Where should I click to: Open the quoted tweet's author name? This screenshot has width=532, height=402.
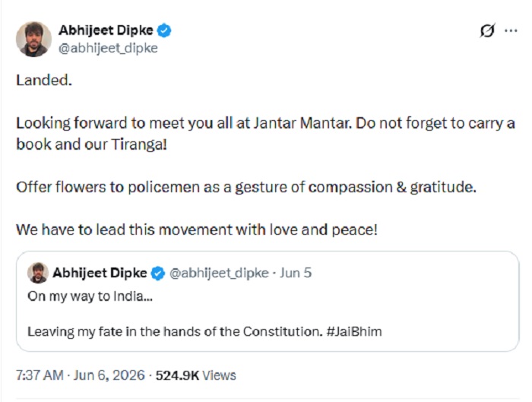[x=100, y=273]
